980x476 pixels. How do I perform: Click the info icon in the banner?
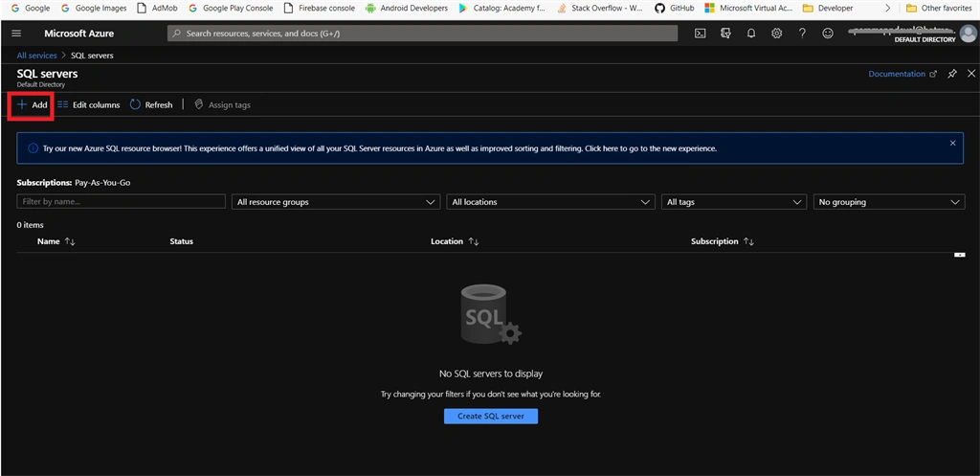33,148
